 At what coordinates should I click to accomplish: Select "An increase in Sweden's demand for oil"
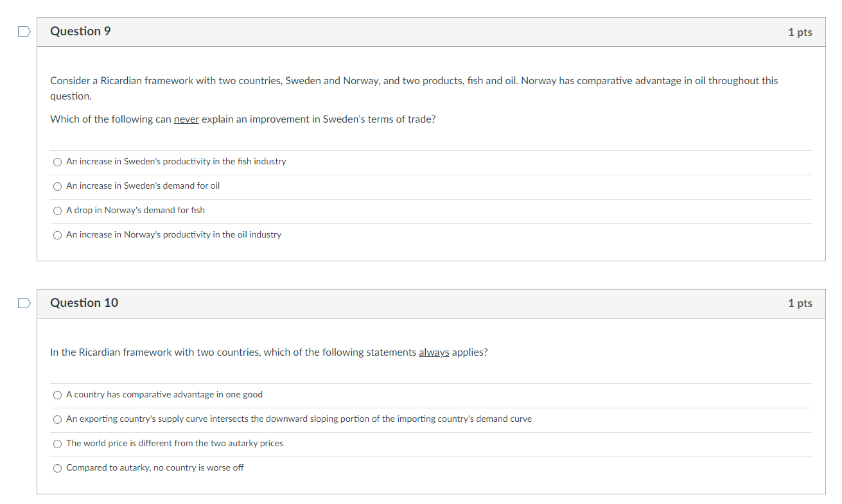(57, 186)
